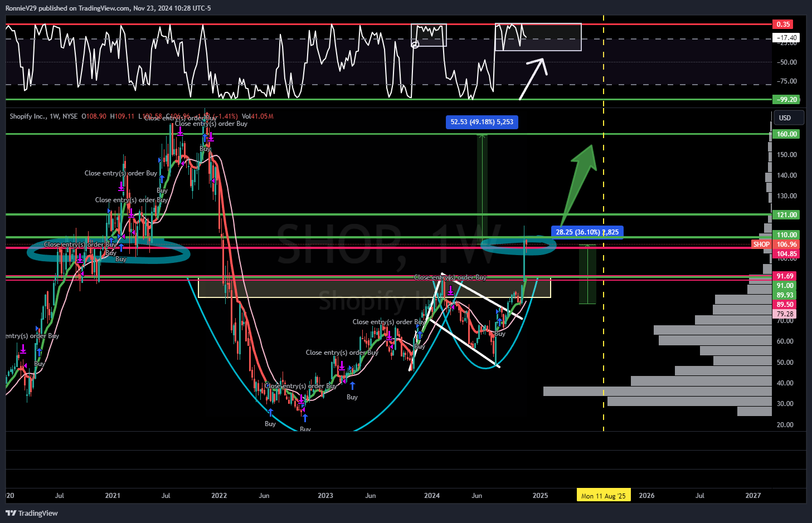Select the 160.00 green price label
This screenshot has height=523, width=812.
pos(786,134)
